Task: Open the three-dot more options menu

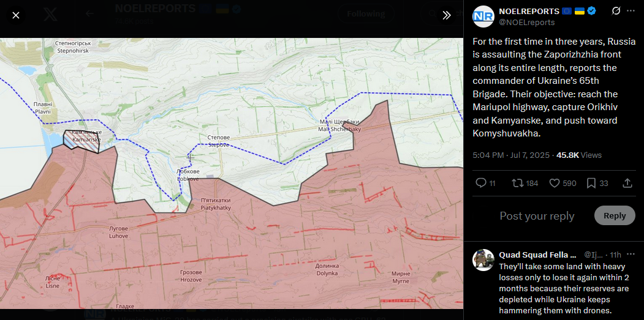Action: coord(631,11)
